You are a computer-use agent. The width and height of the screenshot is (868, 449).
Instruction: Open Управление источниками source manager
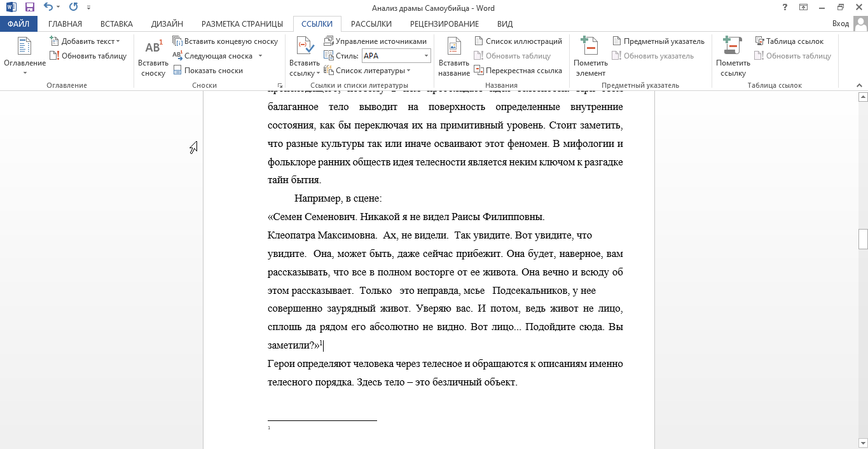[375, 41]
